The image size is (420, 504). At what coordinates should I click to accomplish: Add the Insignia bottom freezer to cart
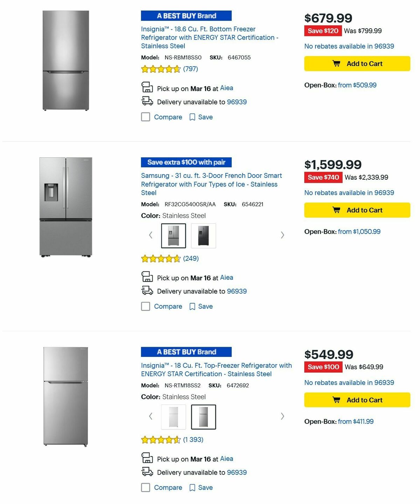tap(357, 63)
